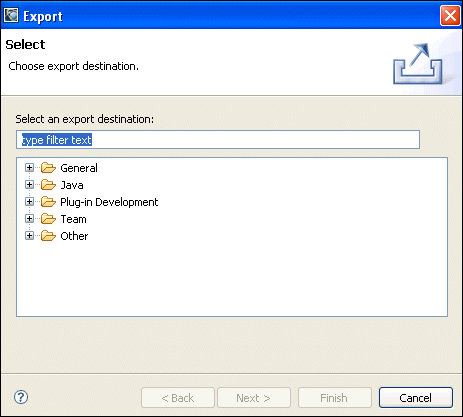Click the Team folder icon

click(x=48, y=219)
